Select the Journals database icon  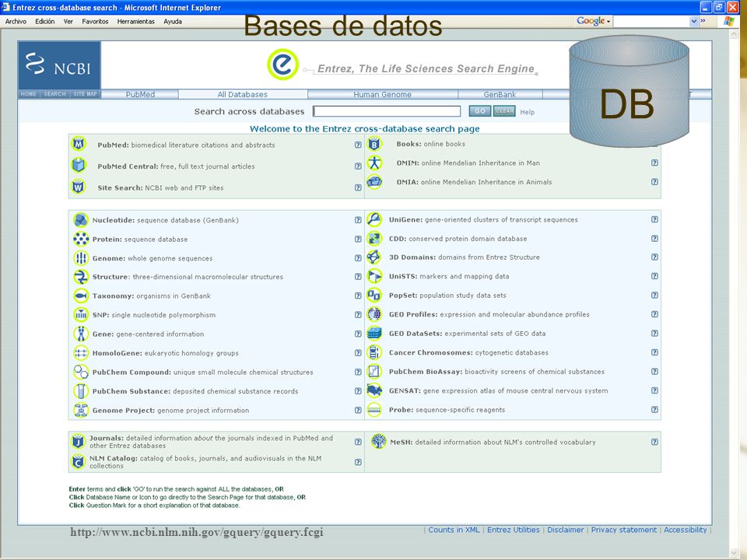[78, 442]
